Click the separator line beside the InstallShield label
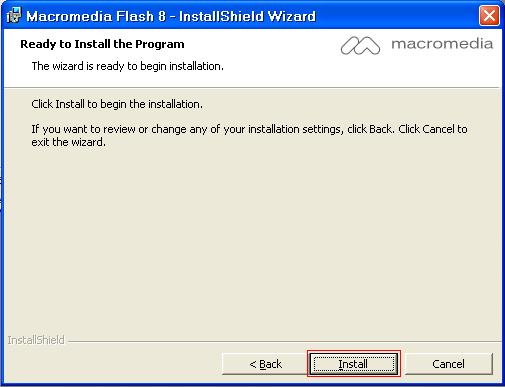 (x=283, y=341)
